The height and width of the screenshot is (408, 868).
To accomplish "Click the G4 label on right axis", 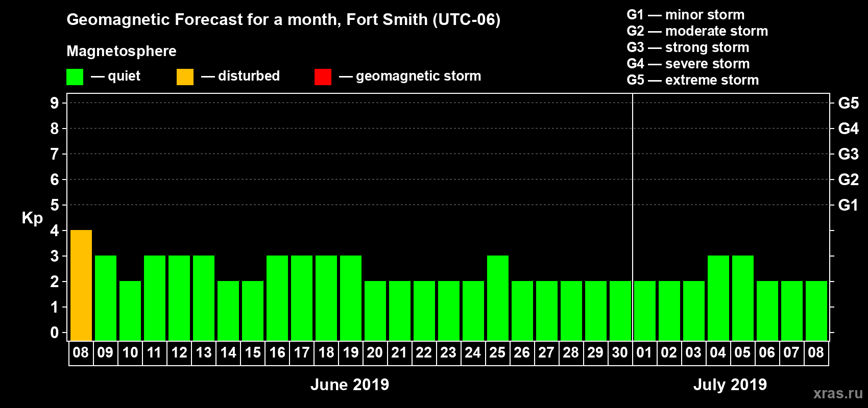I will click(x=849, y=129).
